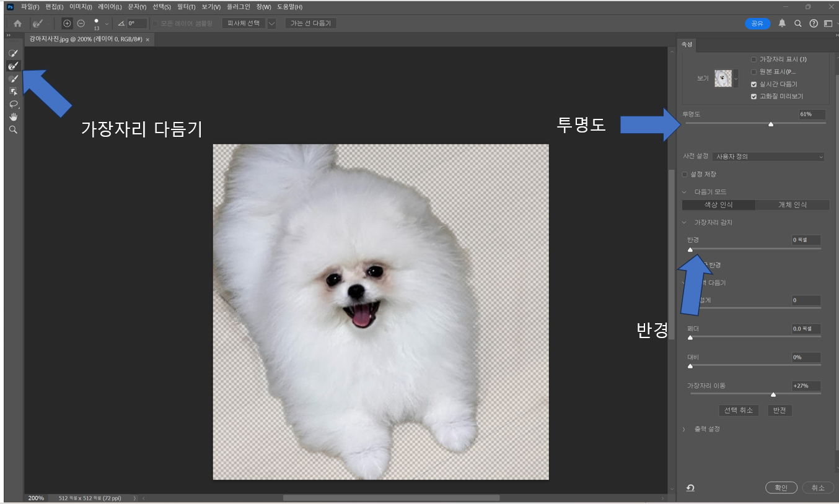
Task: Open the brush size picker arrow
Action: pyautogui.click(x=107, y=24)
